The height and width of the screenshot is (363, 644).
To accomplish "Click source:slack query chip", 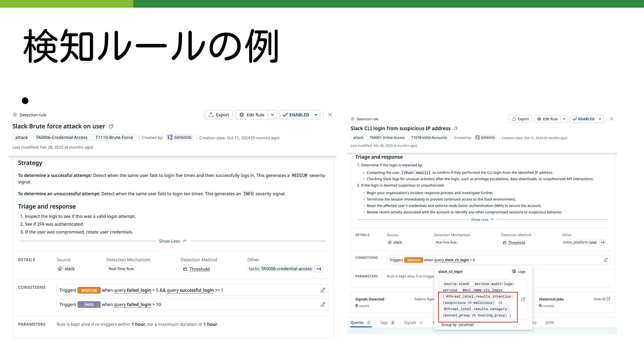I will [457, 284].
